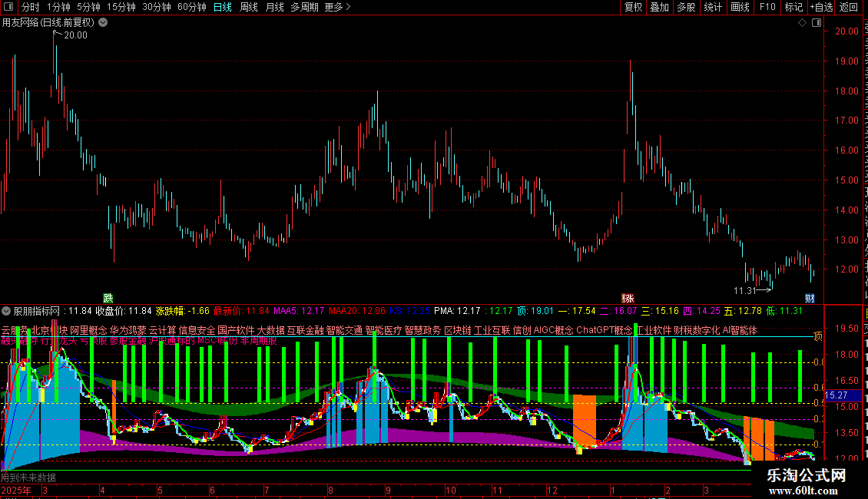Activate the 画线 drawing tools
Image resolution: width=868 pixels, height=499 pixels.
click(x=740, y=7)
